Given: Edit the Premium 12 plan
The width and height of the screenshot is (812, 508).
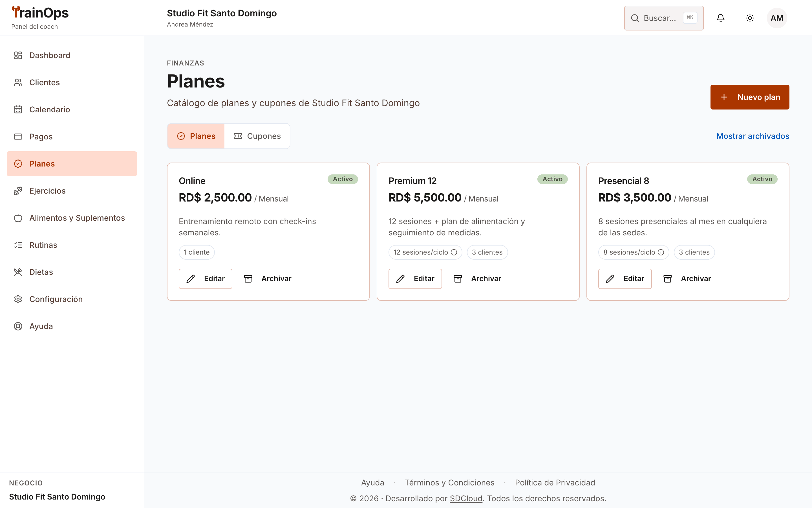Looking at the screenshot, I should 415,279.
